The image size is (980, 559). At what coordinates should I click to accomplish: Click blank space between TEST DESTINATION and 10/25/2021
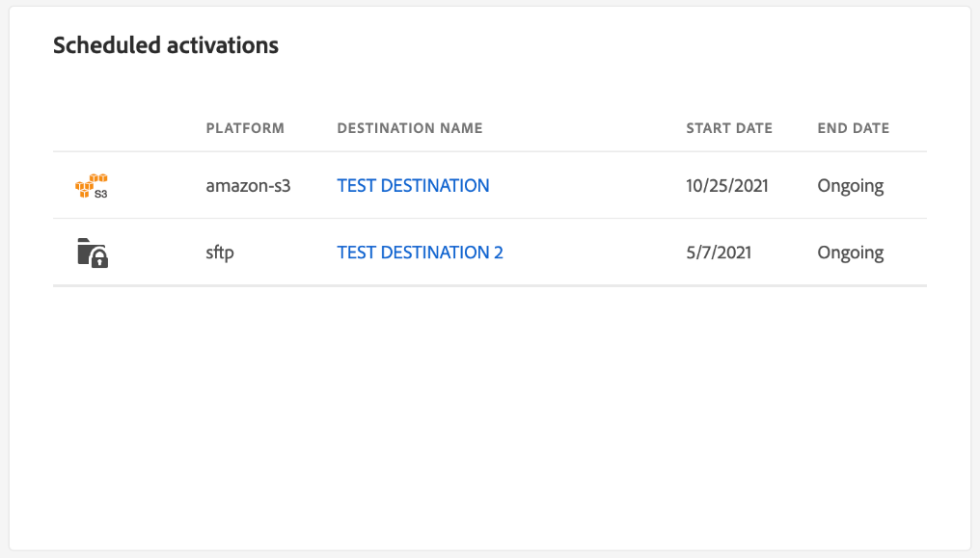pyautogui.click(x=586, y=186)
